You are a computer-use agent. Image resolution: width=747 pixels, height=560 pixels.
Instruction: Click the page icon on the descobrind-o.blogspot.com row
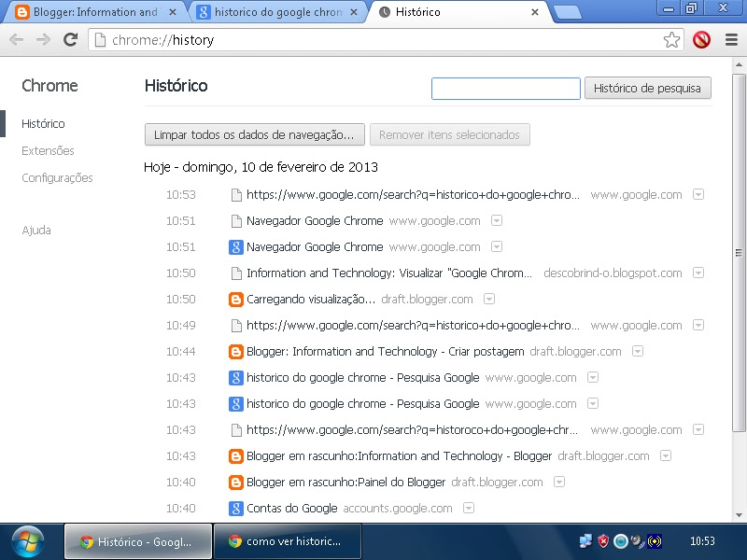[x=236, y=273]
